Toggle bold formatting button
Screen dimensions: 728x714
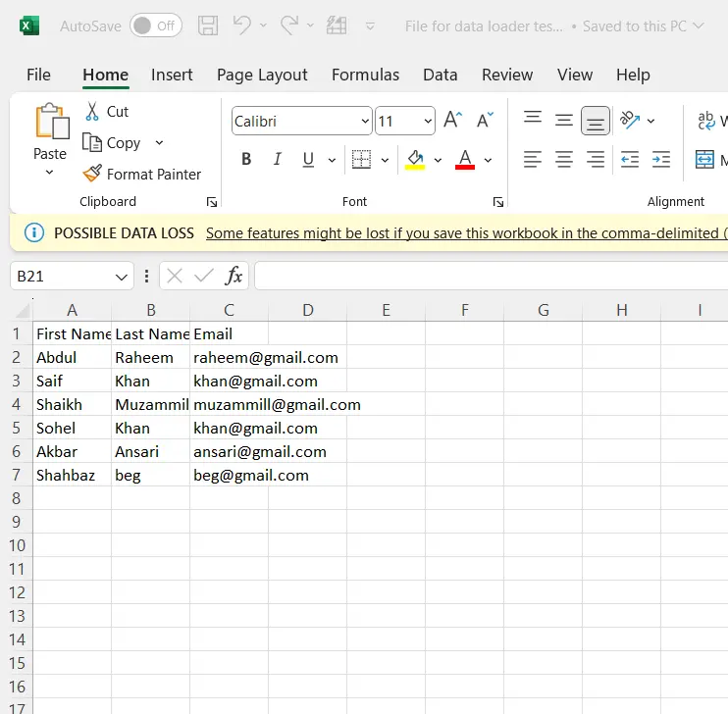tap(246, 160)
